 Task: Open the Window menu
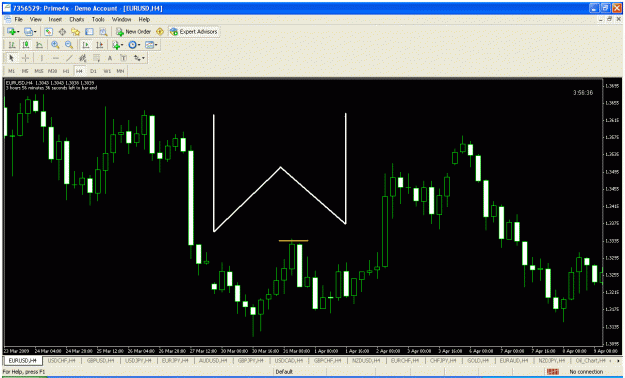[x=121, y=19]
